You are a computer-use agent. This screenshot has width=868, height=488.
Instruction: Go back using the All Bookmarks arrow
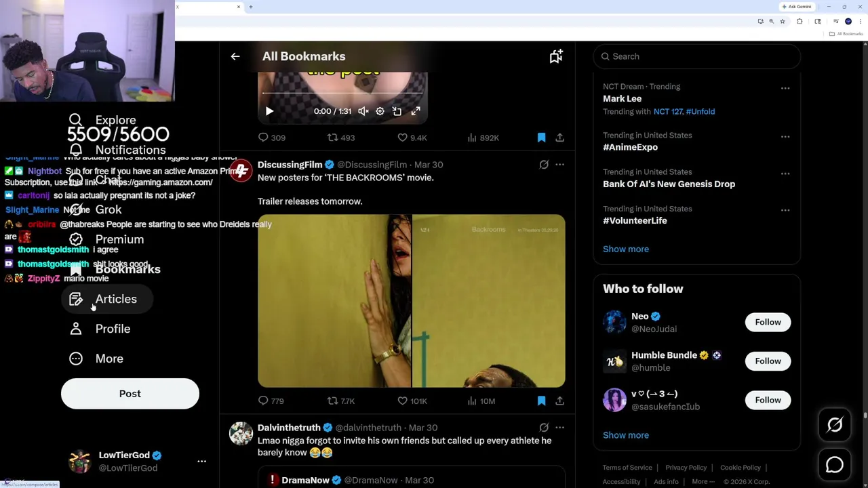pyautogui.click(x=235, y=56)
